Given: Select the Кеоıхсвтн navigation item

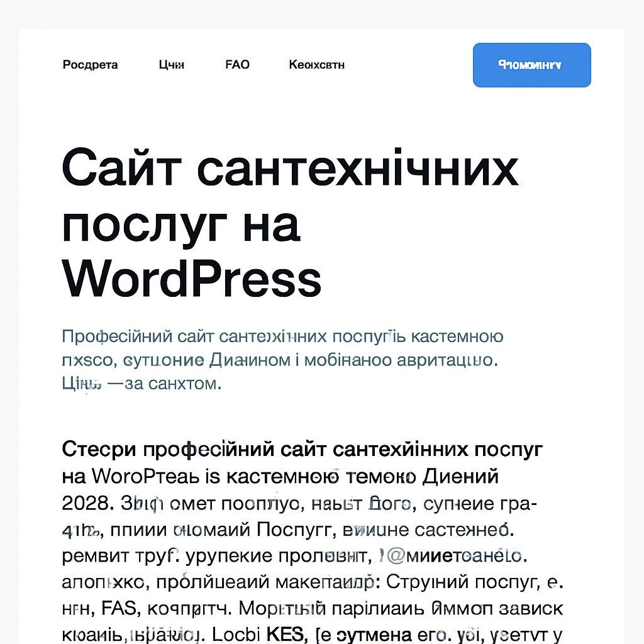Looking at the screenshot, I should point(317,65).
